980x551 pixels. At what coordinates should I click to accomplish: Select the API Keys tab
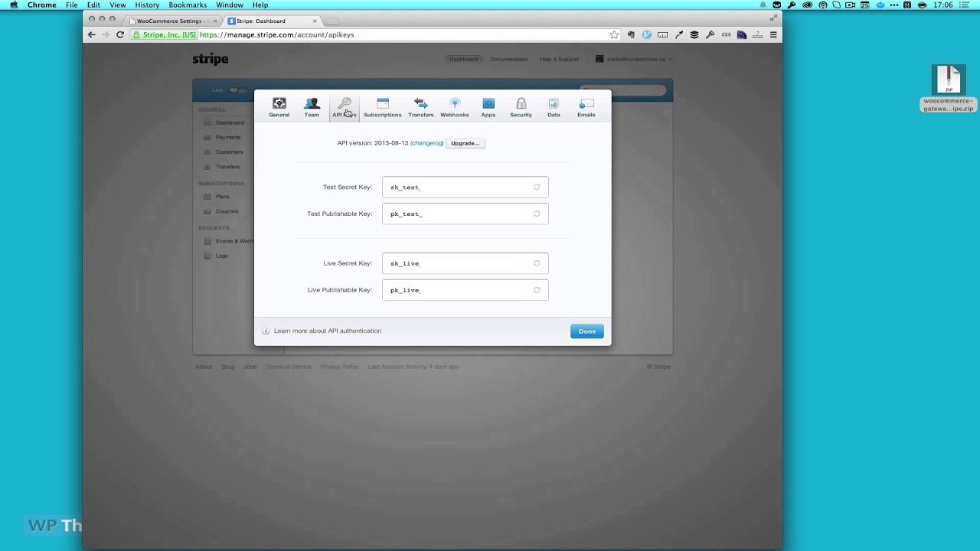tap(345, 107)
